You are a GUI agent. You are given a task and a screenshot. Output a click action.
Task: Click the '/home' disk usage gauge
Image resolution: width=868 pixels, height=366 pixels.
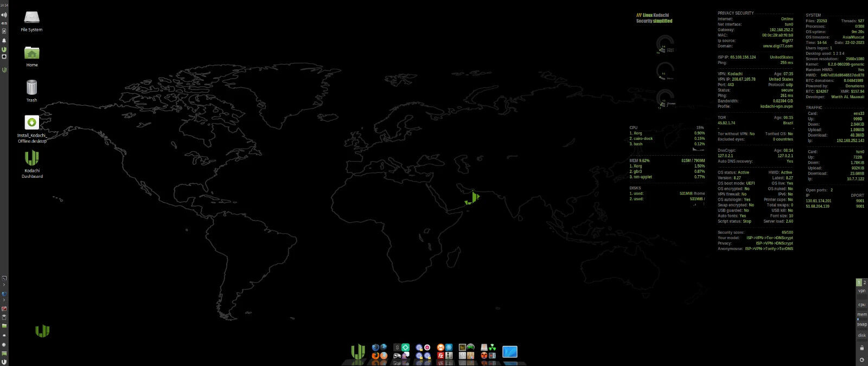tap(666, 99)
